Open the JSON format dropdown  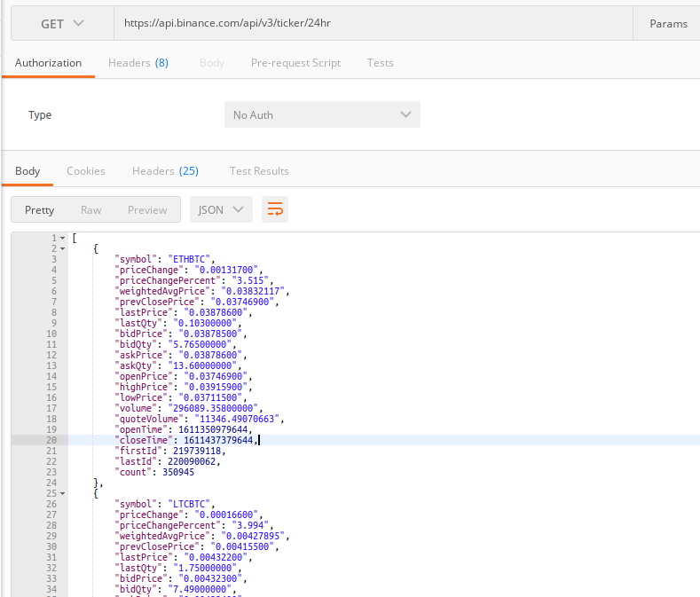[x=221, y=209]
